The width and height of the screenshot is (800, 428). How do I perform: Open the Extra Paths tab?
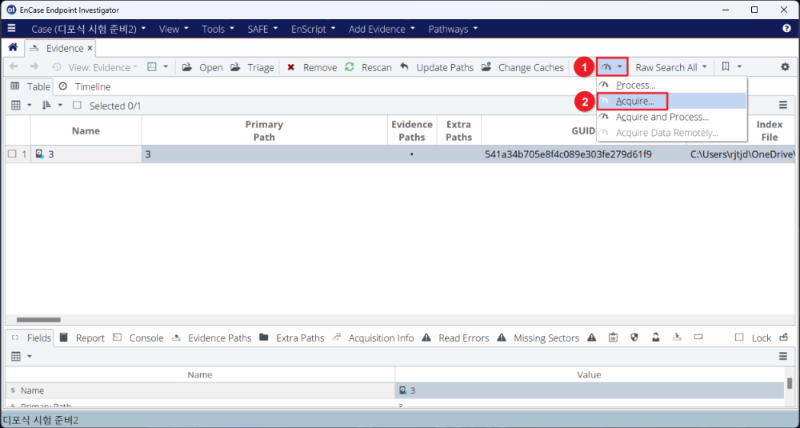[x=292, y=338]
